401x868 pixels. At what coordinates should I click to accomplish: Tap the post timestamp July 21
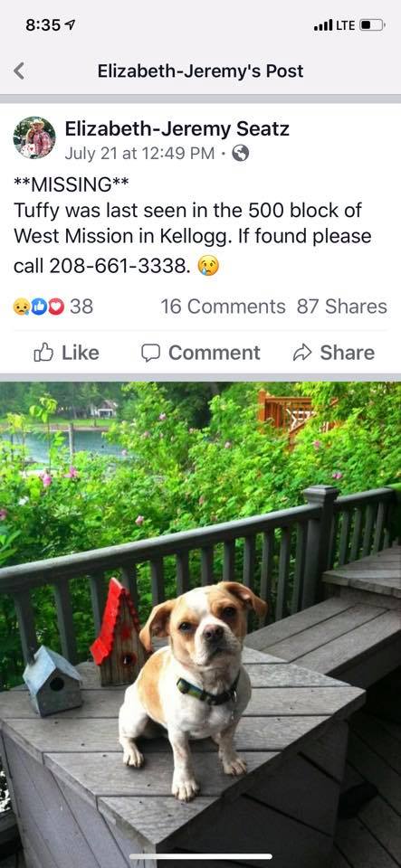[139, 154]
